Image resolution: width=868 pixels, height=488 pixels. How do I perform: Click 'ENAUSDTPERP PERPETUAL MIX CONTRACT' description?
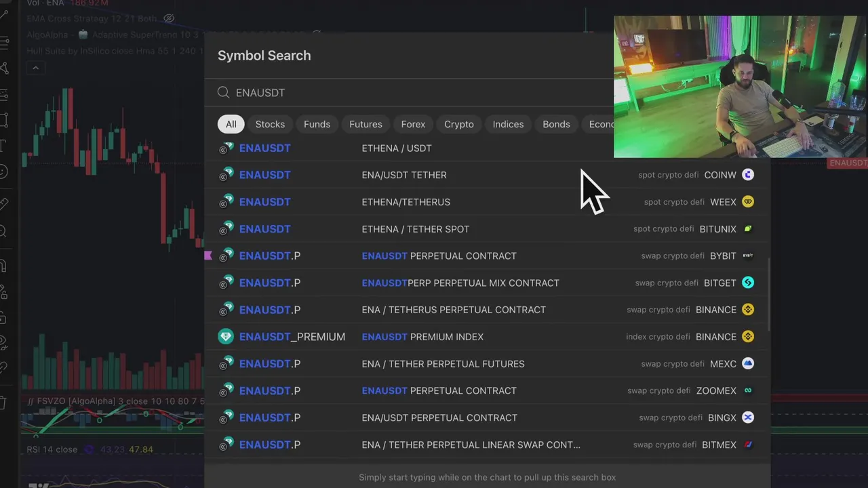460,283
